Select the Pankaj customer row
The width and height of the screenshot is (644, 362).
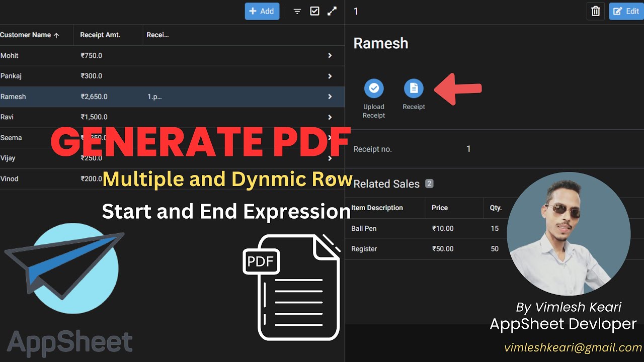[172, 76]
